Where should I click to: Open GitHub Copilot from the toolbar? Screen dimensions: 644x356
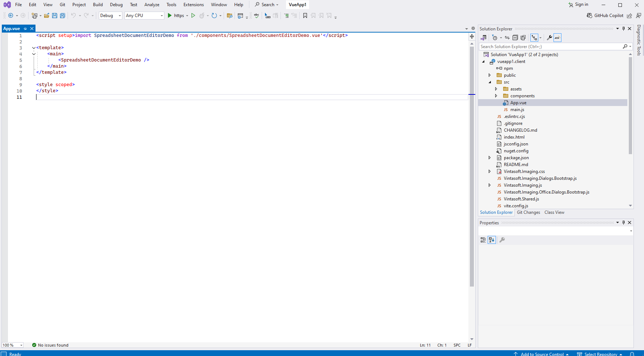(605, 16)
